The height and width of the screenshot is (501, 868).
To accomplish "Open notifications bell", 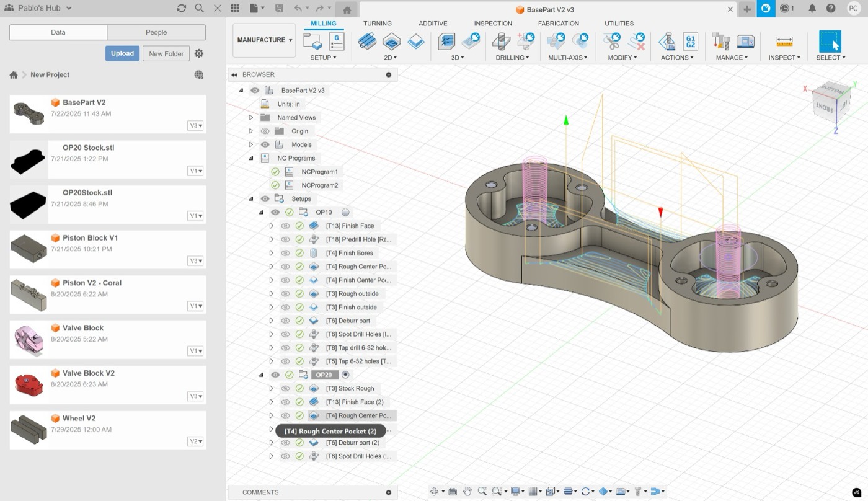I will (x=812, y=9).
